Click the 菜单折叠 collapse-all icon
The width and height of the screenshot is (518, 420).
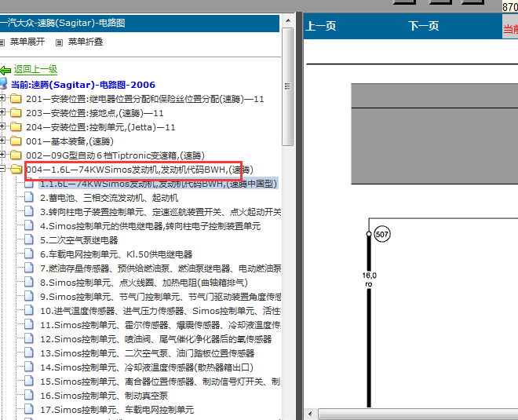point(59,42)
